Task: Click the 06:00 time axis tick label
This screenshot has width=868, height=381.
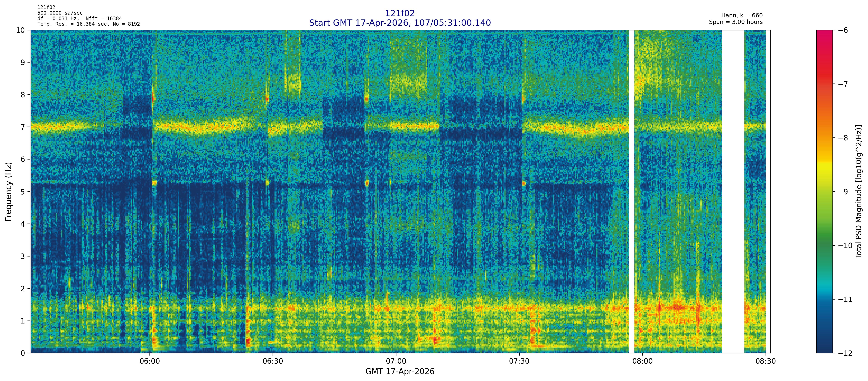Action: pos(150,362)
